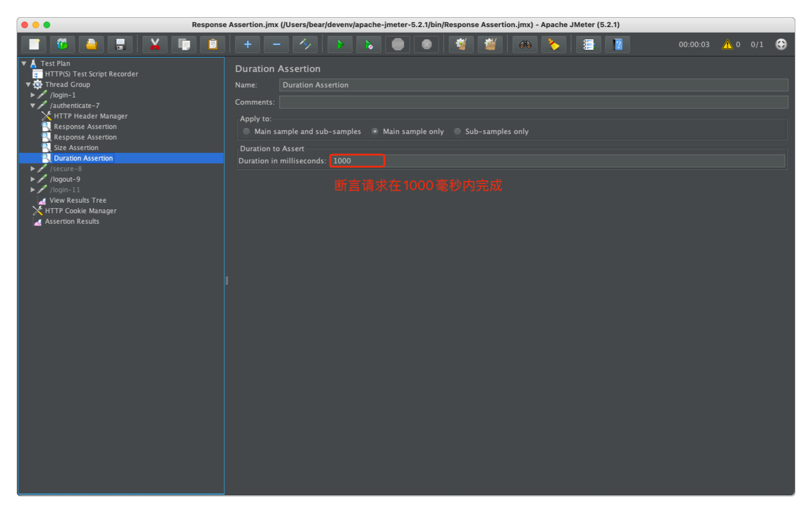
Task: Select the Size Assertion tree item
Action: coord(76,147)
